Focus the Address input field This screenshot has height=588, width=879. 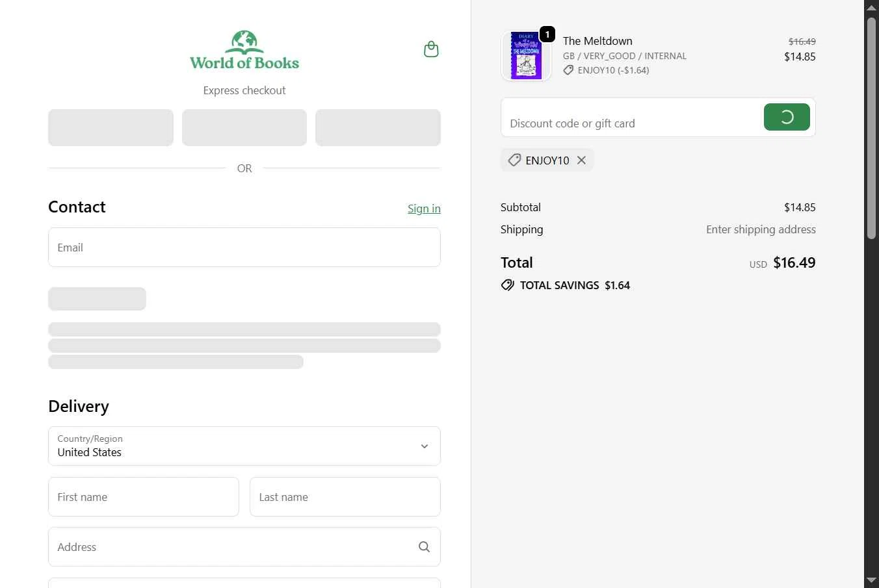[244, 547]
